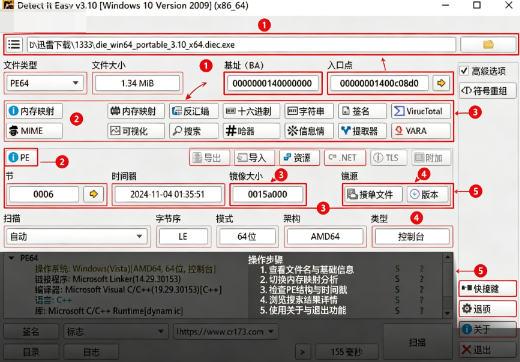
Task: Click the 1.34 MiB file size field
Action: coord(137,83)
